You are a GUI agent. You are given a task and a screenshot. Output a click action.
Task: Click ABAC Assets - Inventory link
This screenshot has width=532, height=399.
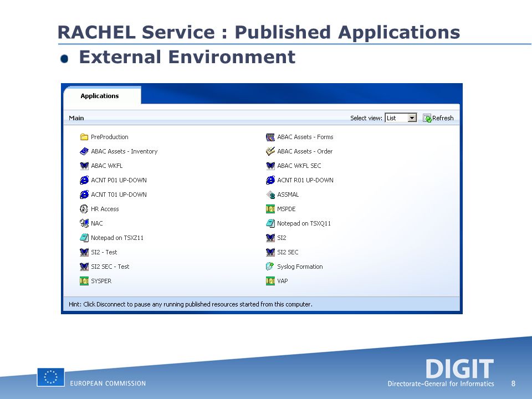click(x=124, y=151)
